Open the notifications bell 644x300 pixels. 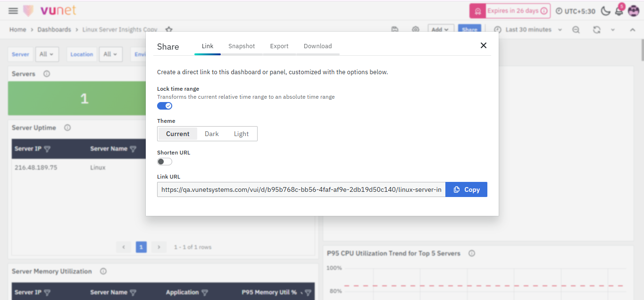tap(619, 11)
